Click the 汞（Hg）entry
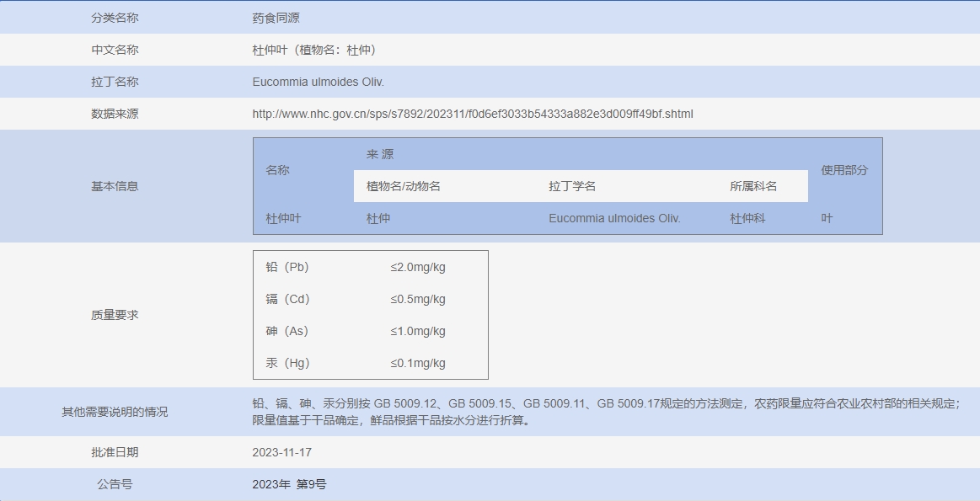This screenshot has height=501, width=980. click(x=287, y=363)
